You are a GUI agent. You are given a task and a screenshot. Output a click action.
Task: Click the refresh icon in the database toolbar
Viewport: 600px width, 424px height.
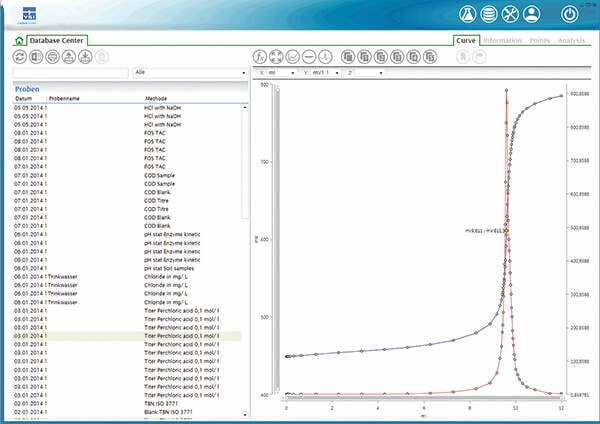(20, 57)
